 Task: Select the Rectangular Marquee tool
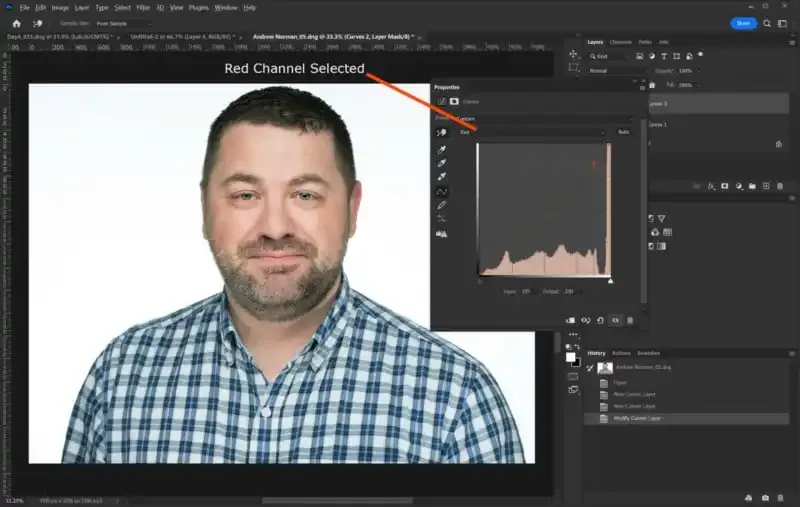[x=573, y=67]
